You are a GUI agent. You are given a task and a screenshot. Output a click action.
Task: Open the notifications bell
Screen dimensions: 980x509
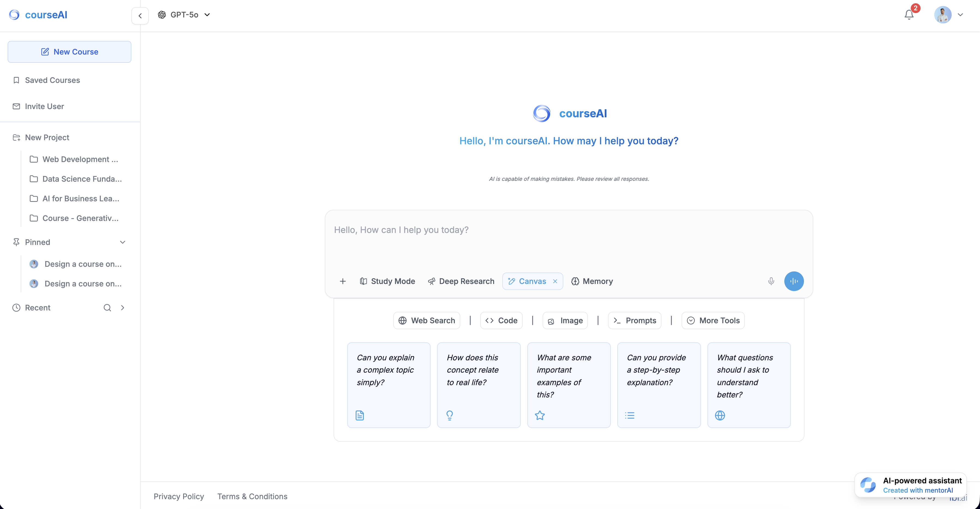pos(909,15)
